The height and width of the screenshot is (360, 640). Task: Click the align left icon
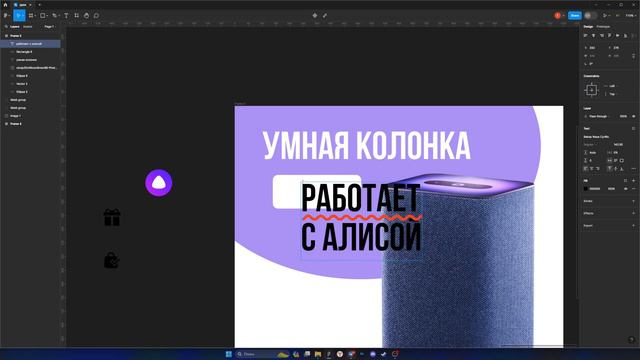586,36
